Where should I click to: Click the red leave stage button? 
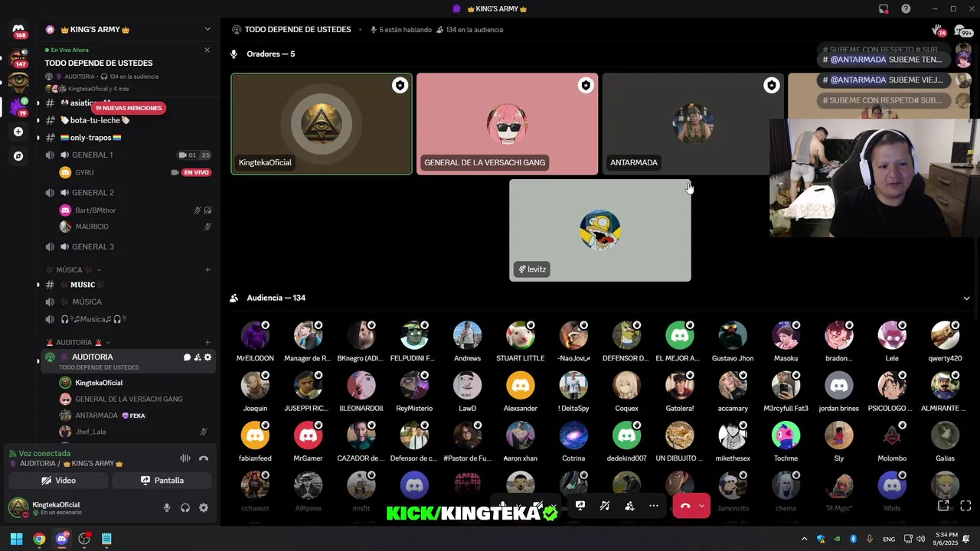click(x=685, y=506)
